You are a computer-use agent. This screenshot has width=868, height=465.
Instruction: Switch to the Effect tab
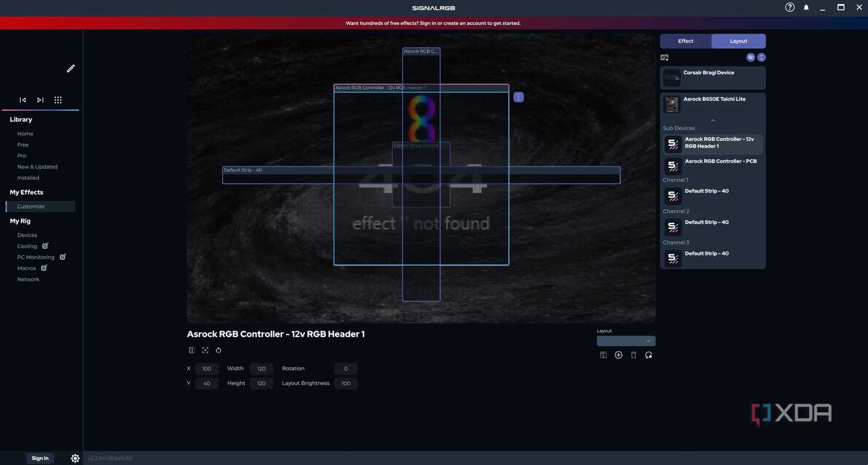686,41
